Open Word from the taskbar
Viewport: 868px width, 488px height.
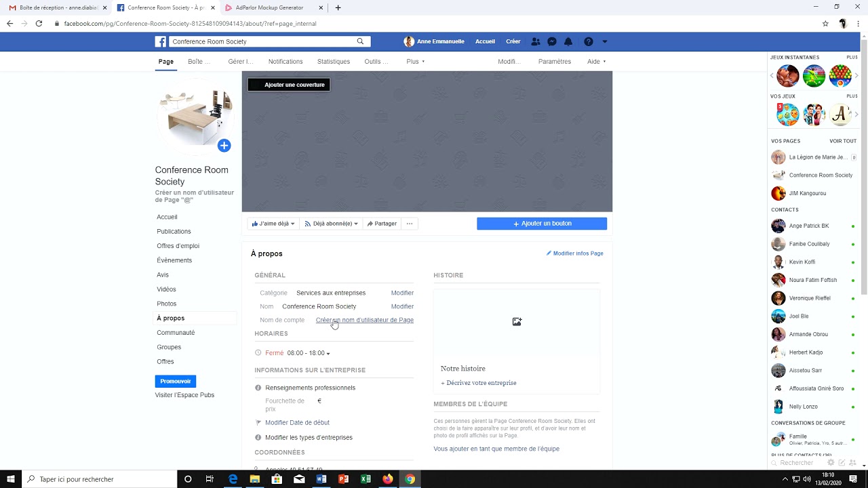pos(321,479)
